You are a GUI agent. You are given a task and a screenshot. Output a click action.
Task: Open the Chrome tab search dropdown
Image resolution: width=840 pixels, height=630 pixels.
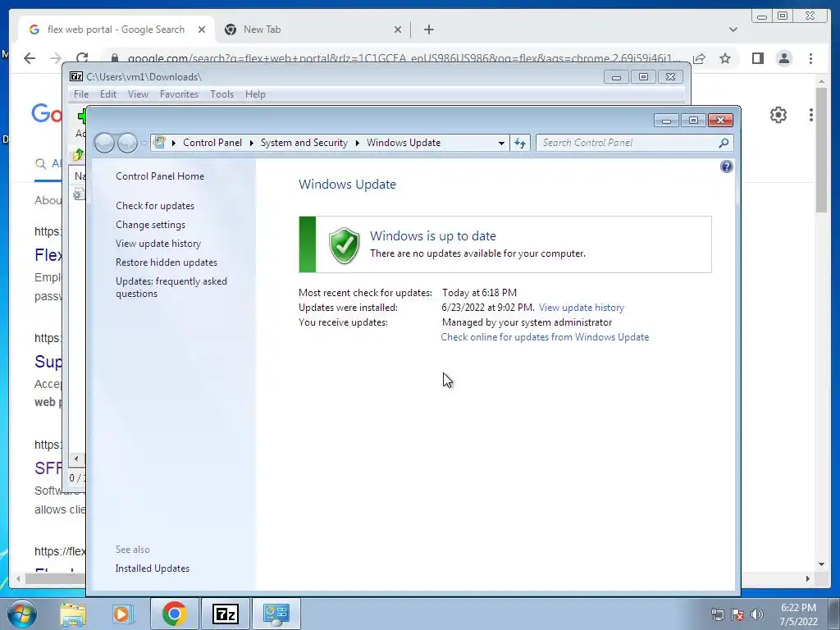(733, 30)
